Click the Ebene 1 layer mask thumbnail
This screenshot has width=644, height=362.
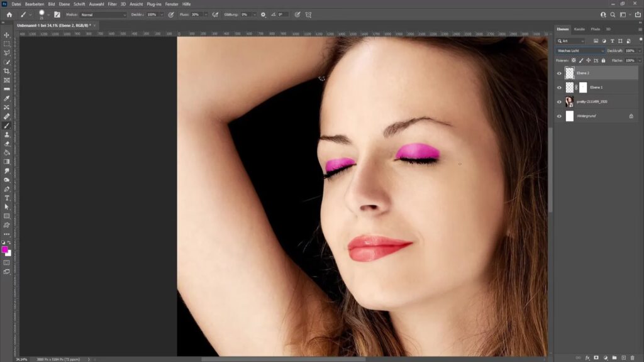583,87
